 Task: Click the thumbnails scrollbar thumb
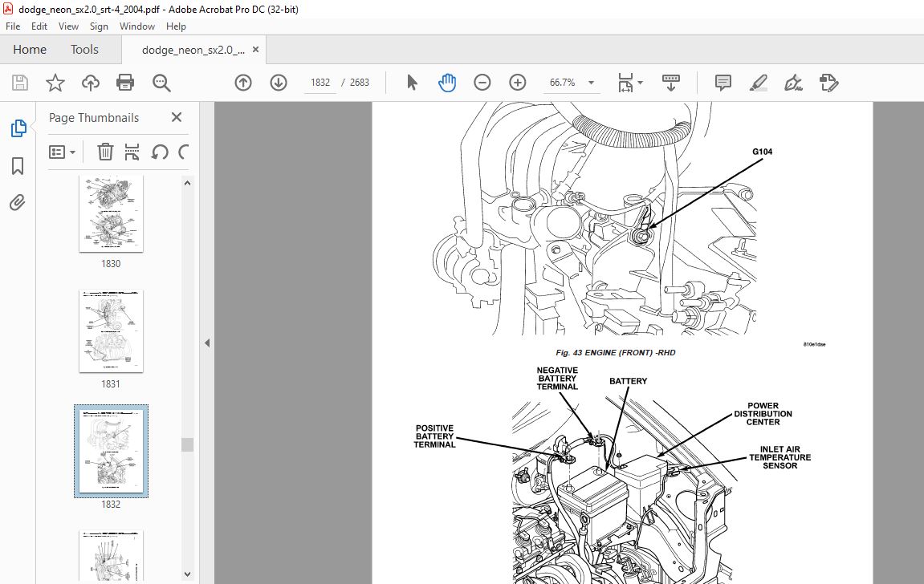(187, 444)
